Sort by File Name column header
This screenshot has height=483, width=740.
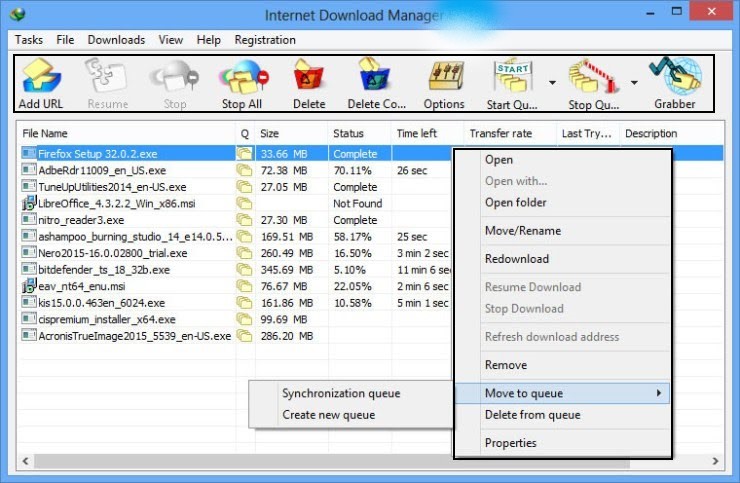coord(126,134)
